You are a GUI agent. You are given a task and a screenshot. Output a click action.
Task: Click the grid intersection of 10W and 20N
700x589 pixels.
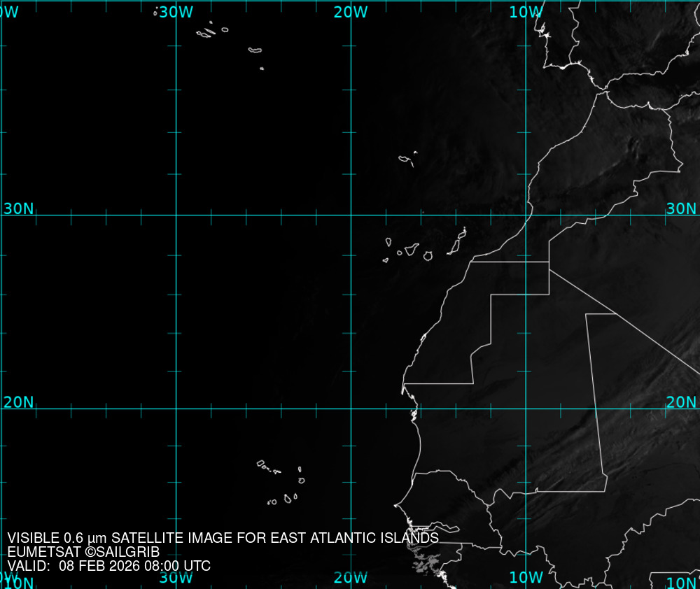[526, 409]
